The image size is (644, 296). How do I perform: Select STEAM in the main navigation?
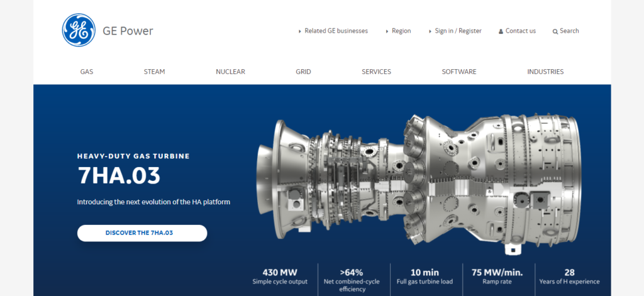tap(154, 72)
